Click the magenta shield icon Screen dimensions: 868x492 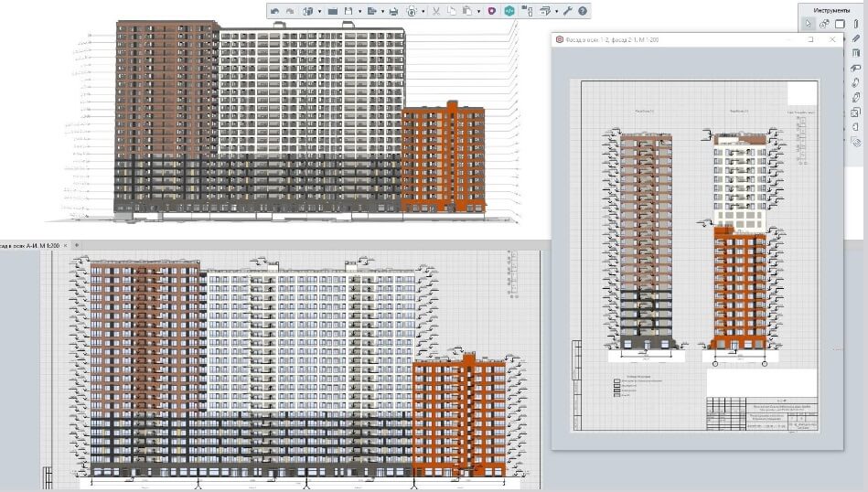tap(491, 11)
